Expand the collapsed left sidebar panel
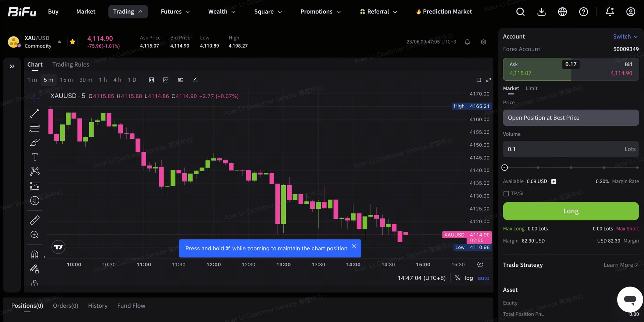Viewport: 644px width, 322px height. [x=12, y=66]
